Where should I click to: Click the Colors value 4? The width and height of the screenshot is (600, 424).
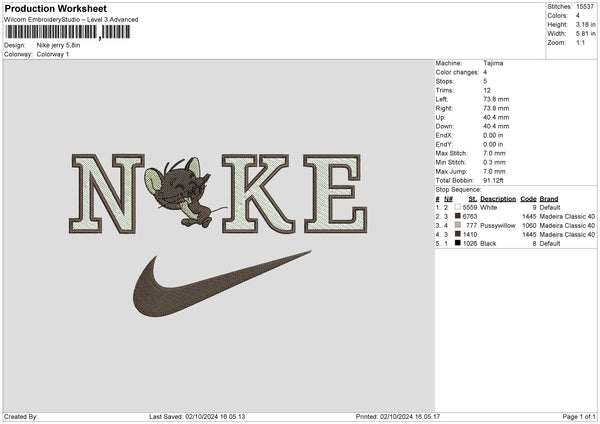(x=578, y=16)
